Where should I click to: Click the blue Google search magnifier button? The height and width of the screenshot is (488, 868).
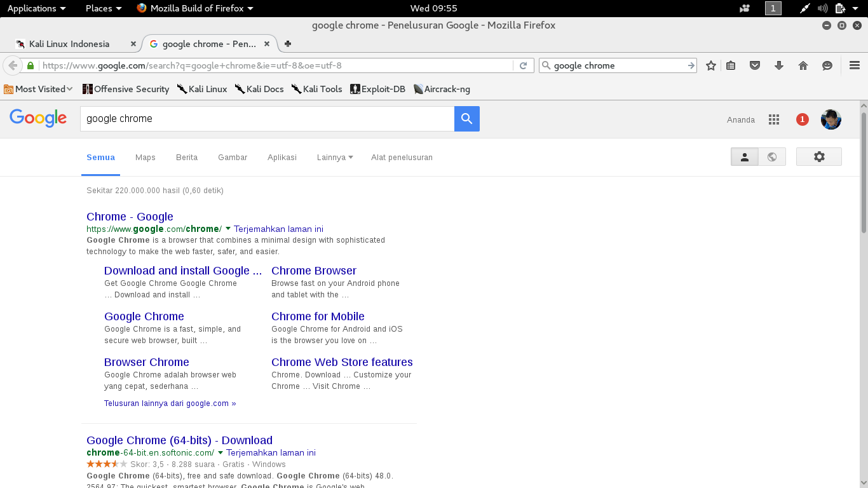click(467, 119)
